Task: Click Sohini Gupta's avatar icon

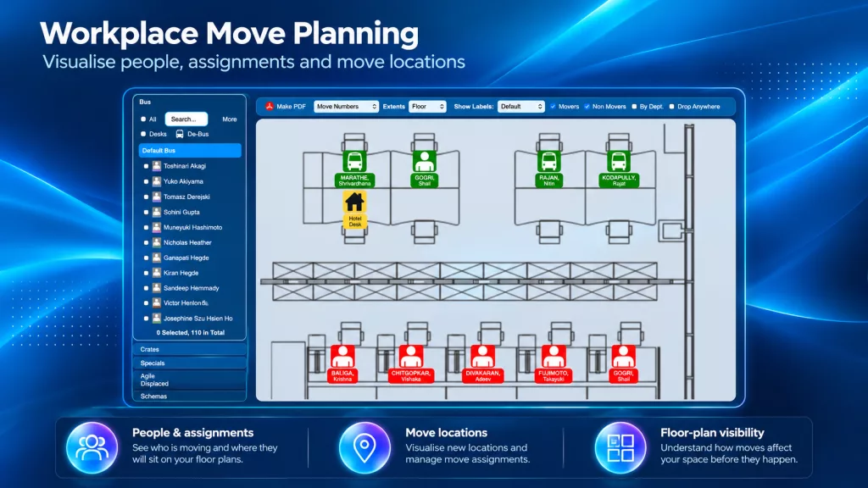Action: tap(157, 212)
